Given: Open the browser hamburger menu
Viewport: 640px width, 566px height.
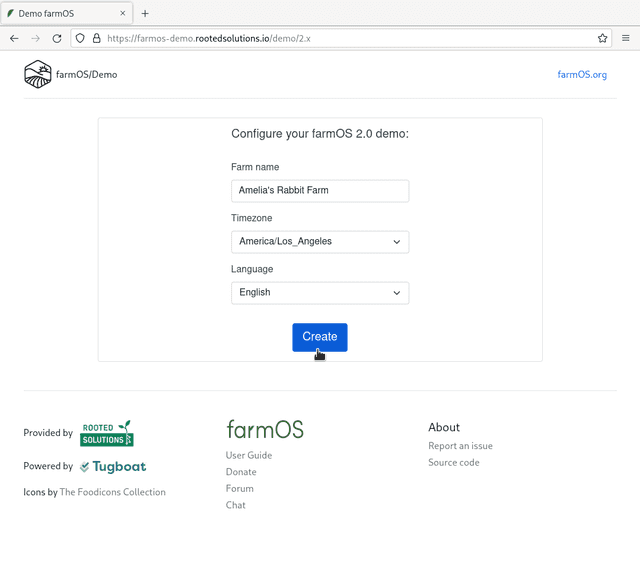Looking at the screenshot, I should pos(625,38).
